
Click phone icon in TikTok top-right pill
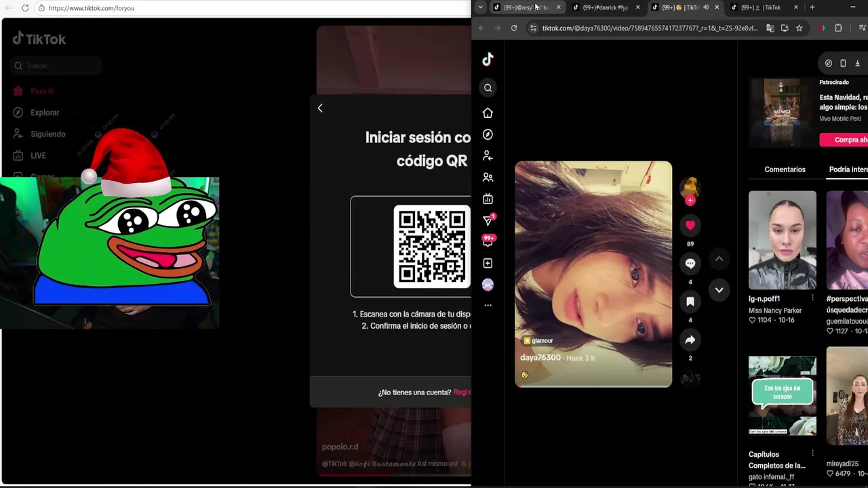click(843, 63)
